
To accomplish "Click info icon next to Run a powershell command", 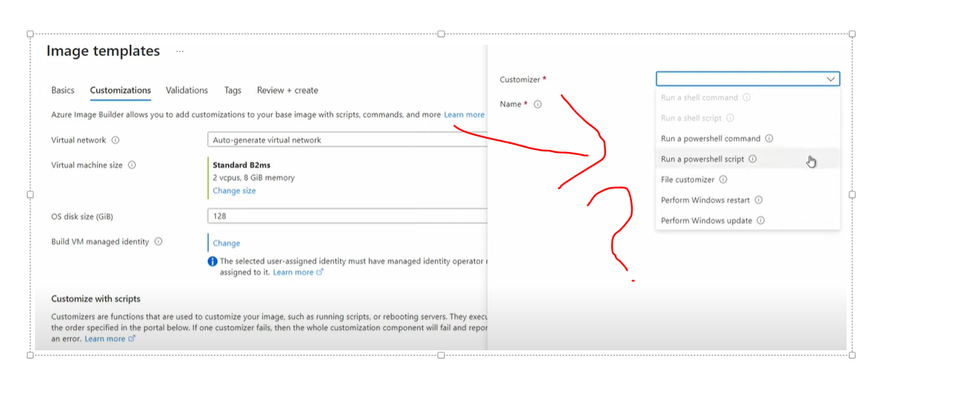I will (x=769, y=139).
